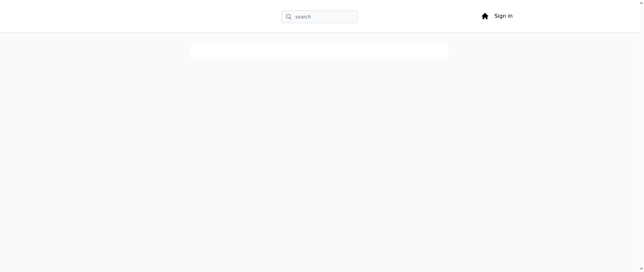Focus the search input field
This screenshot has height=272, width=644.
[319, 17]
